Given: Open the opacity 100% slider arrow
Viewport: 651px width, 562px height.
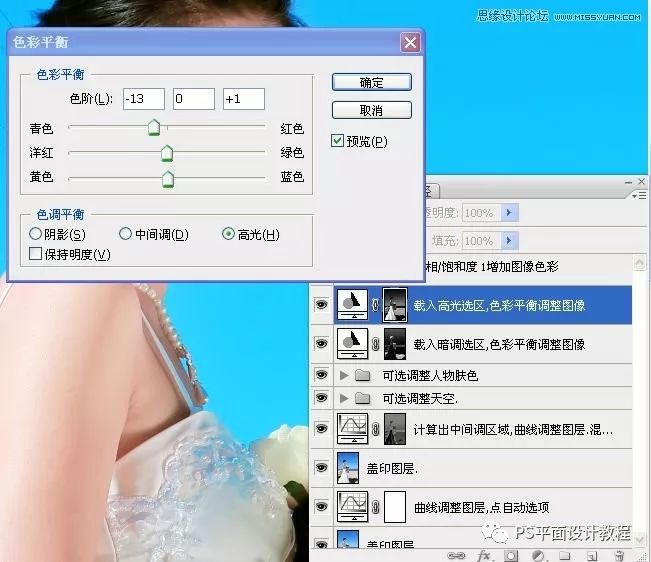Looking at the screenshot, I should coord(509,213).
